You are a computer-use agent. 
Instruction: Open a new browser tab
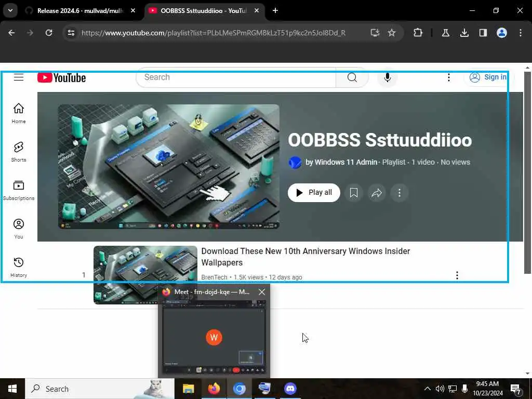275,11
